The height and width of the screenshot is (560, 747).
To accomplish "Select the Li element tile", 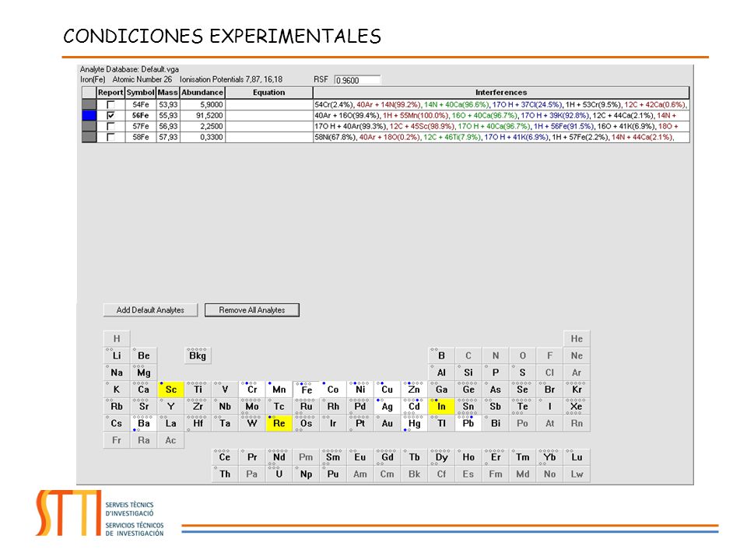I will (117, 355).
